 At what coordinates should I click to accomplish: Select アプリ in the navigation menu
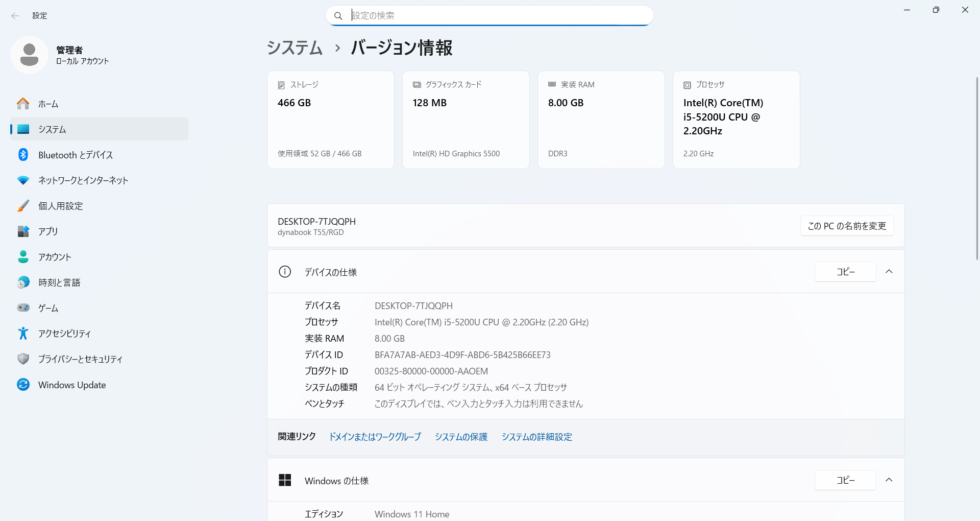coord(48,231)
